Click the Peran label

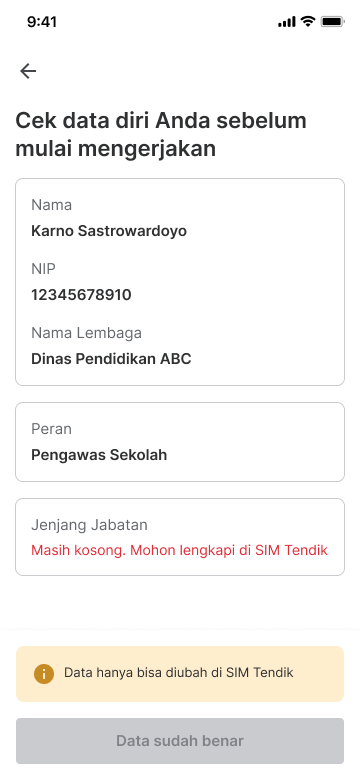(51, 429)
